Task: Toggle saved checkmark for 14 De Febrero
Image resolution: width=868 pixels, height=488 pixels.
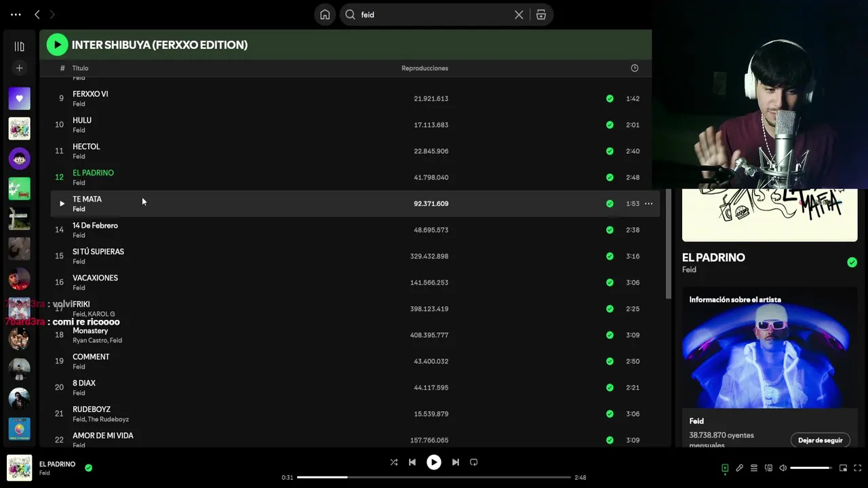Action: point(610,230)
